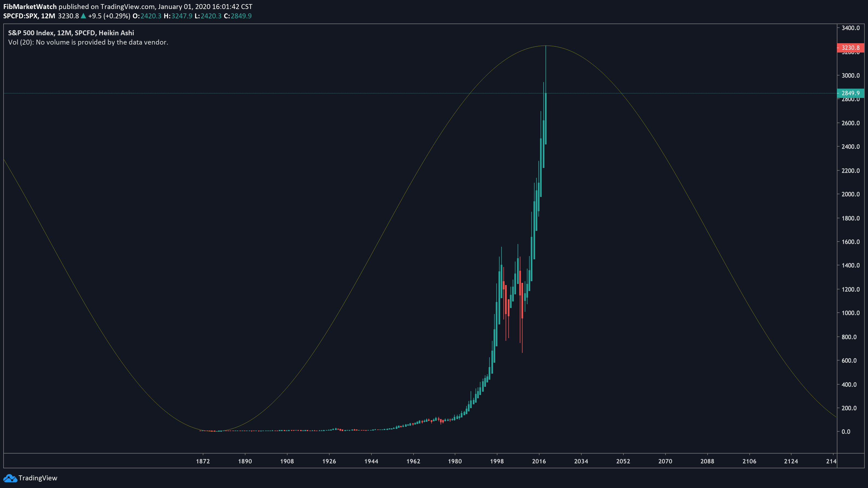Click the C:2849.9 close value
Viewport: 868px width, 488px height.
pos(237,16)
